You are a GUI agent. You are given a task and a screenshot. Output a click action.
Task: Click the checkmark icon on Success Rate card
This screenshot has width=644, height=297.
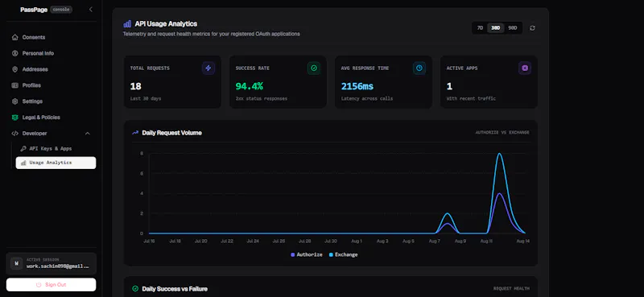pos(314,68)
